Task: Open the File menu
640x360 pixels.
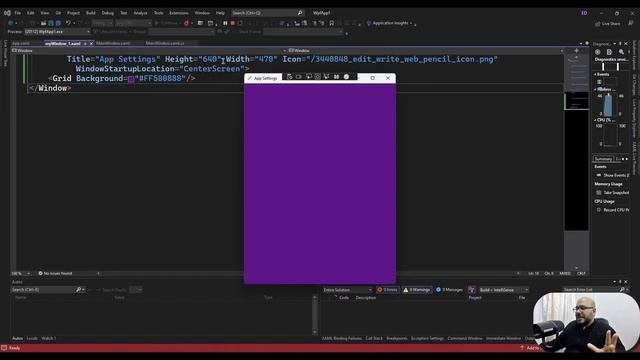Action: click(18, 13)
